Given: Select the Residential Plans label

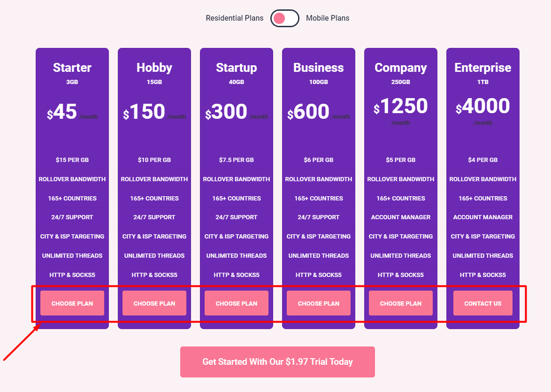Looking at the screenshot, I should pos(234,18).
